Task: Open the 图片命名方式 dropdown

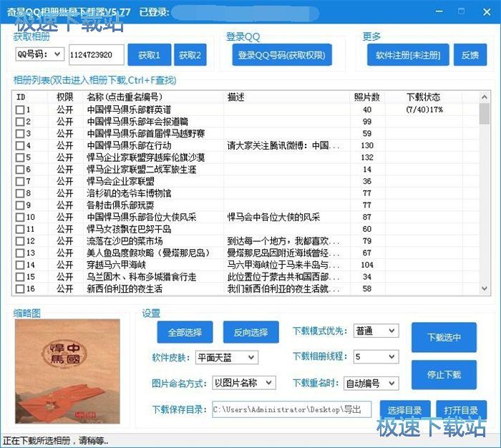Action: point(244,383)
